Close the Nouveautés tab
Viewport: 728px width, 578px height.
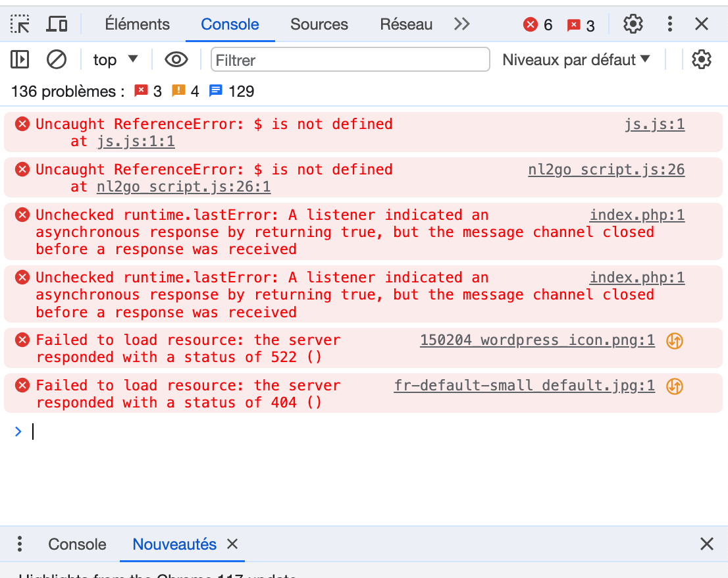tap(232, 544)
